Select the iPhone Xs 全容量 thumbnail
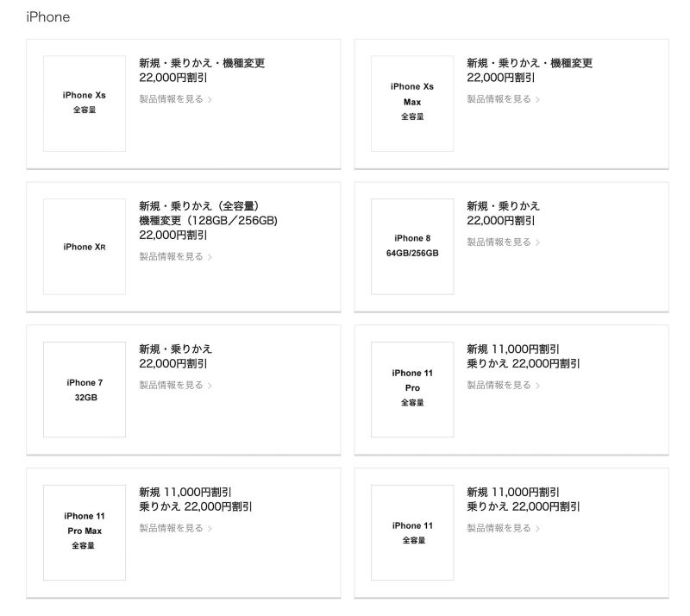Image resolution: width=690 pixels, height=616 pixels. 84,102
